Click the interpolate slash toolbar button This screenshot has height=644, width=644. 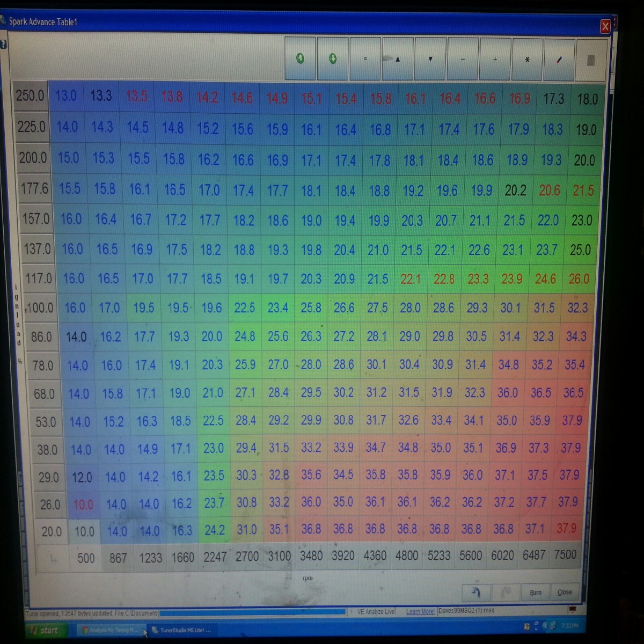[x=559, y=60]
